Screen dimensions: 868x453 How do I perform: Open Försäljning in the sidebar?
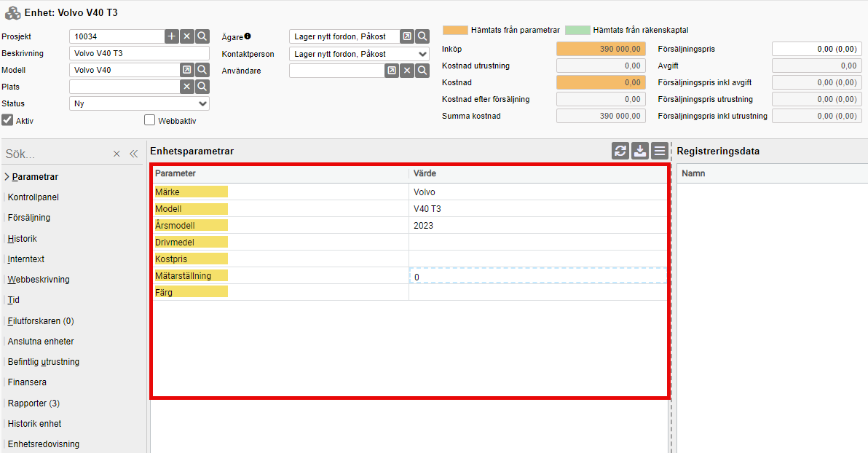pyautogui.click(x=29, y=218)
